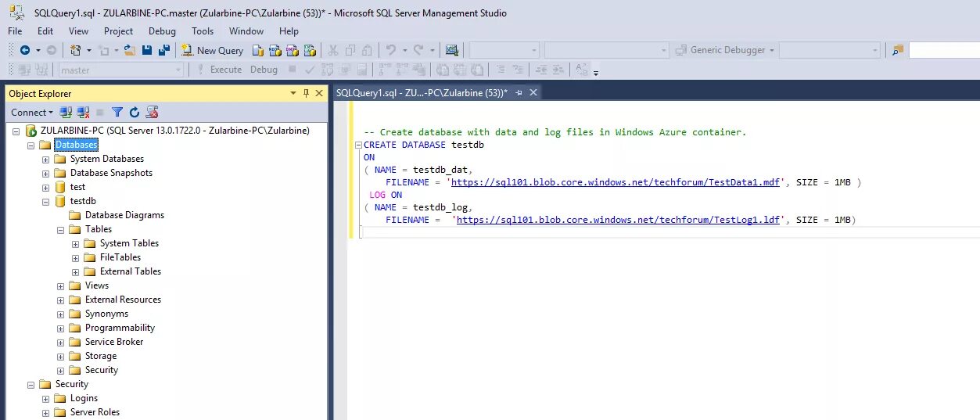Click the Navigate Backward arrow icon
Screen dimensions: 980x420
(25, 50)
